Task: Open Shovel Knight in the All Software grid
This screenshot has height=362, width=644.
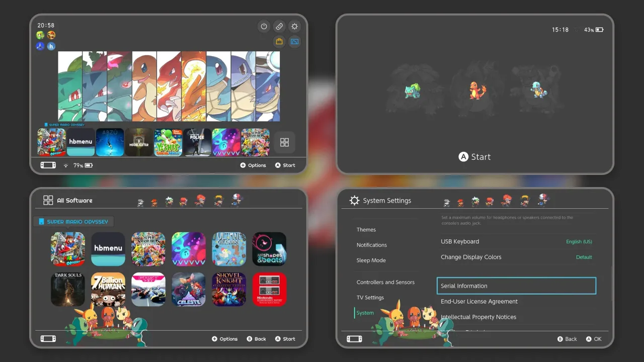Action: click(229, 290)
